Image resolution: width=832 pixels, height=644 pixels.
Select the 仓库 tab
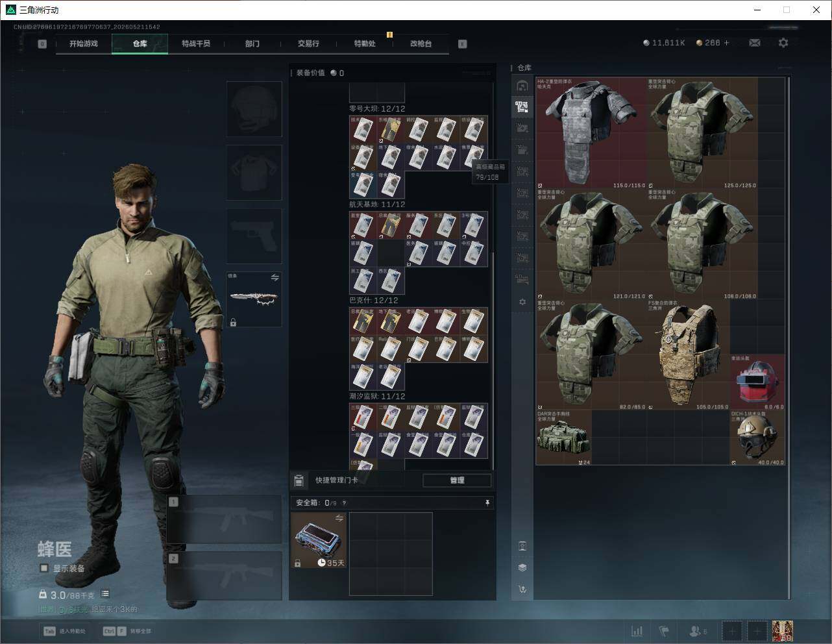click(140, 43)
